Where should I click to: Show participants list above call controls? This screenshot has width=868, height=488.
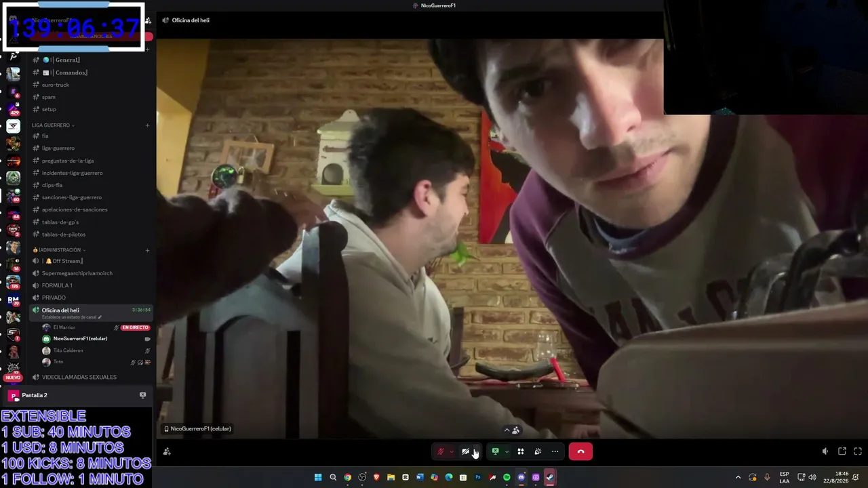click(511, 430)
